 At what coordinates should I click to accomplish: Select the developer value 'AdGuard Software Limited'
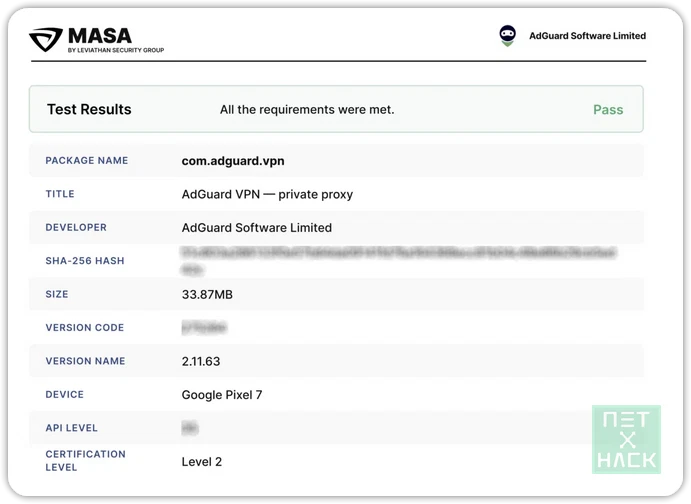(x=257, y=228)
